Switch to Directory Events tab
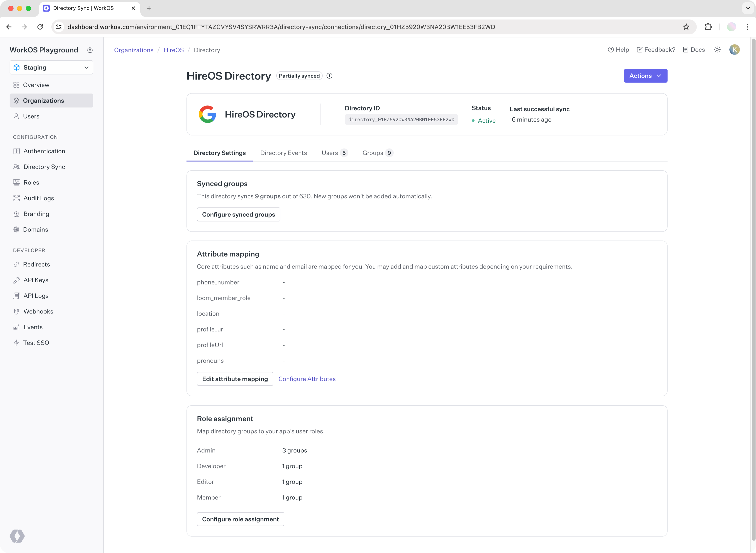This screenshot has width=756, height=553. pos(283,153)
